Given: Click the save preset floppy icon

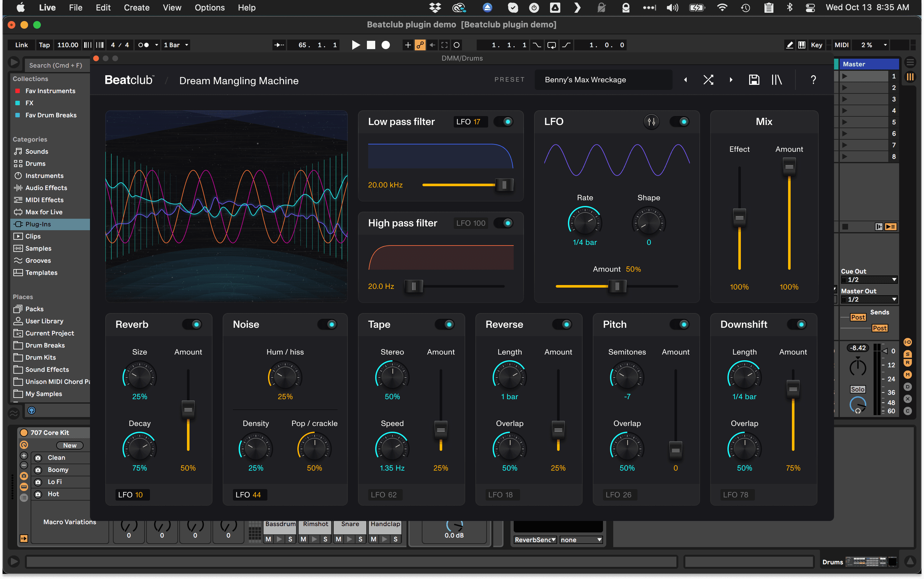Looking at the screenshot, I should point(754,80).
